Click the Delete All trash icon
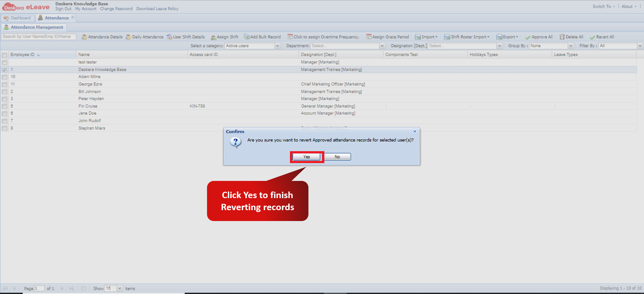Viewport: 644px width, 294px height. (562, 37)
